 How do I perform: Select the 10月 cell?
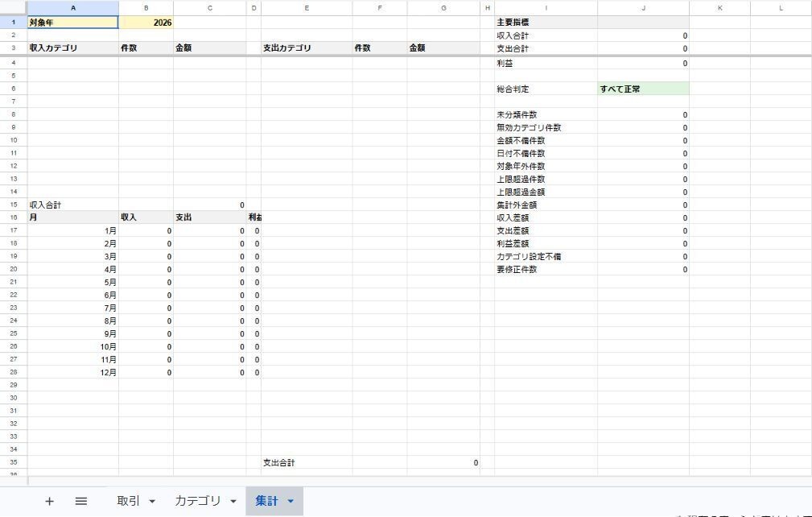click(x=73, y=346)
